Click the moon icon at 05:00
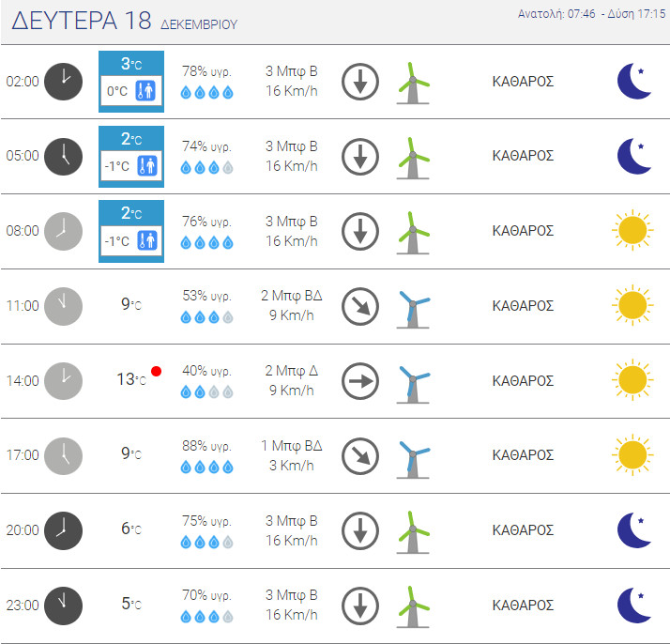Image resolution: width=670 pixels, height=644 pixels. (x=634, y=156)
